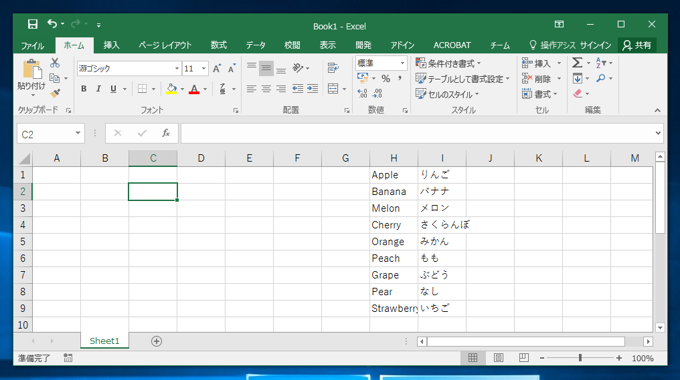The width and height of the screenshot is (680, 380).
Task: Click the Copy icon in clipboard group
Action: coord(55,78)
